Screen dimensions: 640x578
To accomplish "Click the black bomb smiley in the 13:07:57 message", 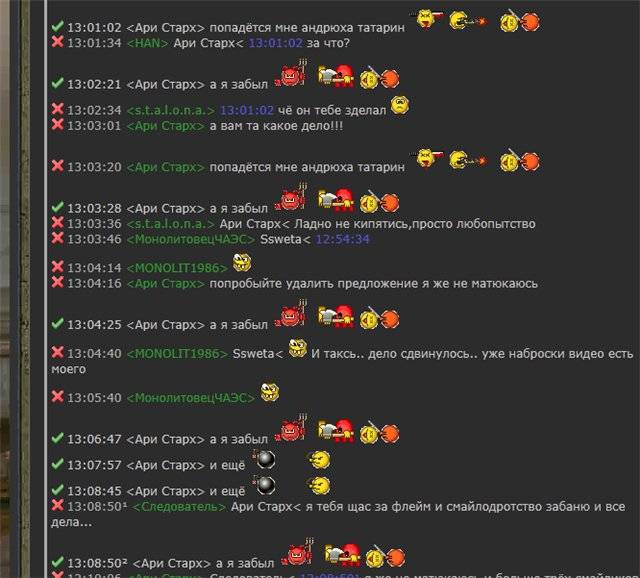I will tap(264, 460).
